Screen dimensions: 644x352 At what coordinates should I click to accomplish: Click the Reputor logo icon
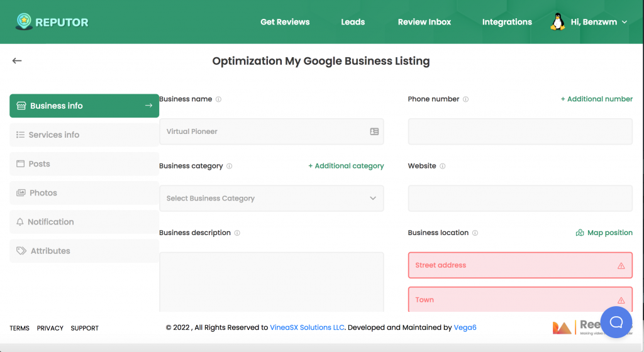pos(24,22)
